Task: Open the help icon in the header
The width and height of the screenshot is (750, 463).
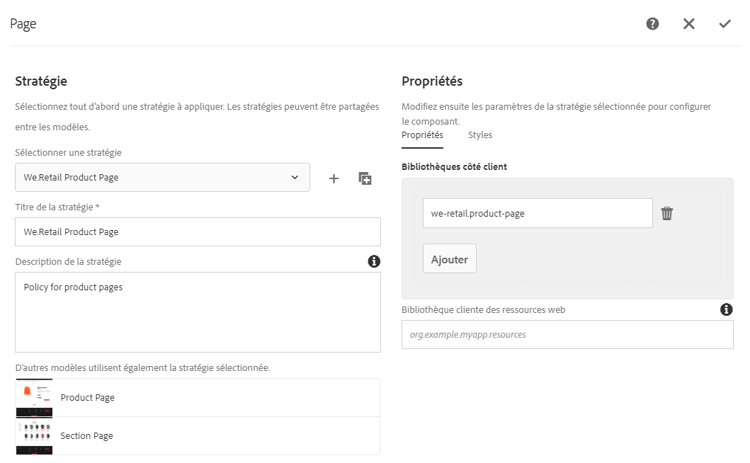Action: click(x=653, y=24)
